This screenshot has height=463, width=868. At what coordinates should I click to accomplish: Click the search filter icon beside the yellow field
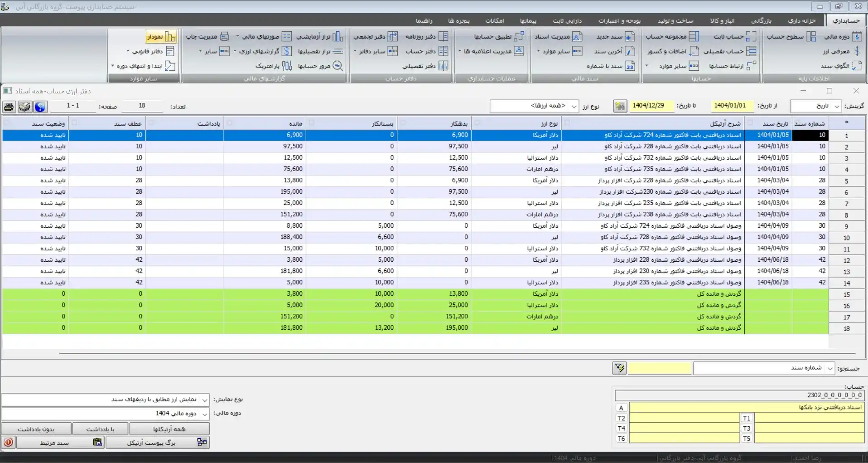[x=619, y=368]
